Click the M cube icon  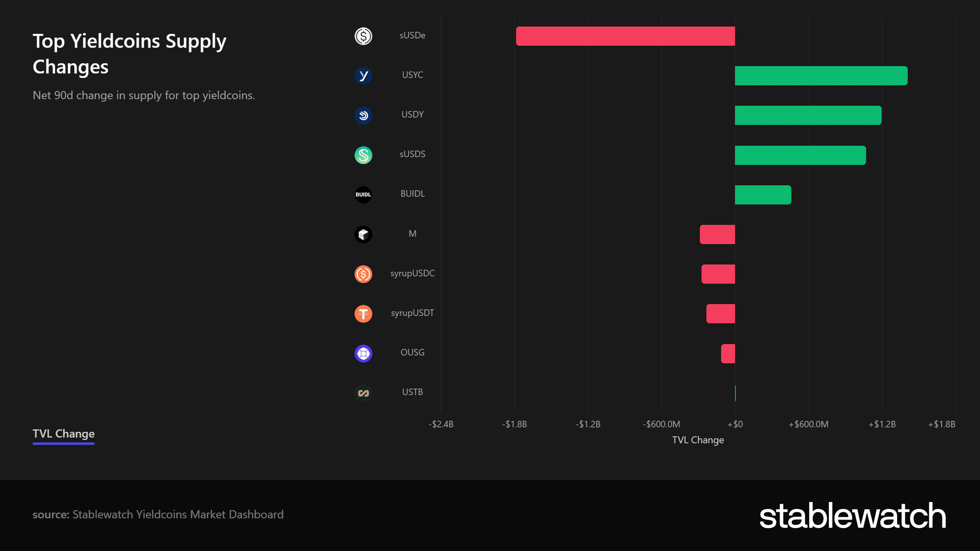pyautogui.click(x=363, y=234)
